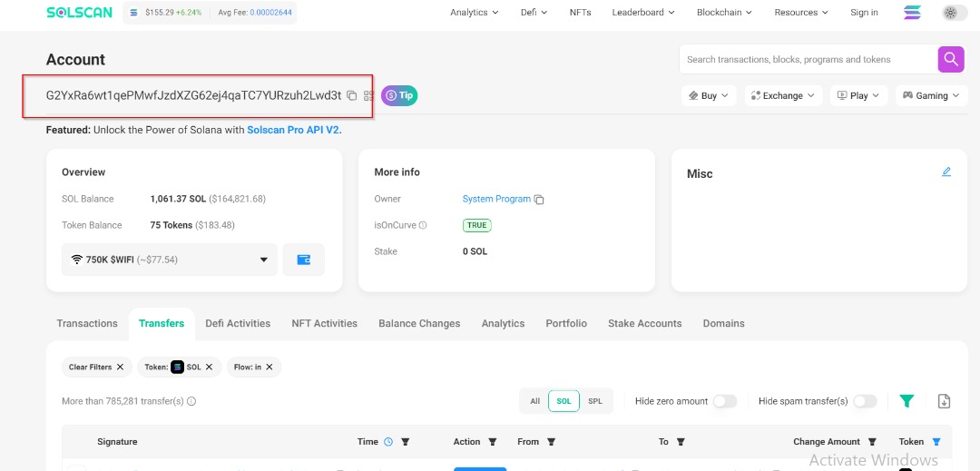Select the SOL transfers option

[563, 401]
